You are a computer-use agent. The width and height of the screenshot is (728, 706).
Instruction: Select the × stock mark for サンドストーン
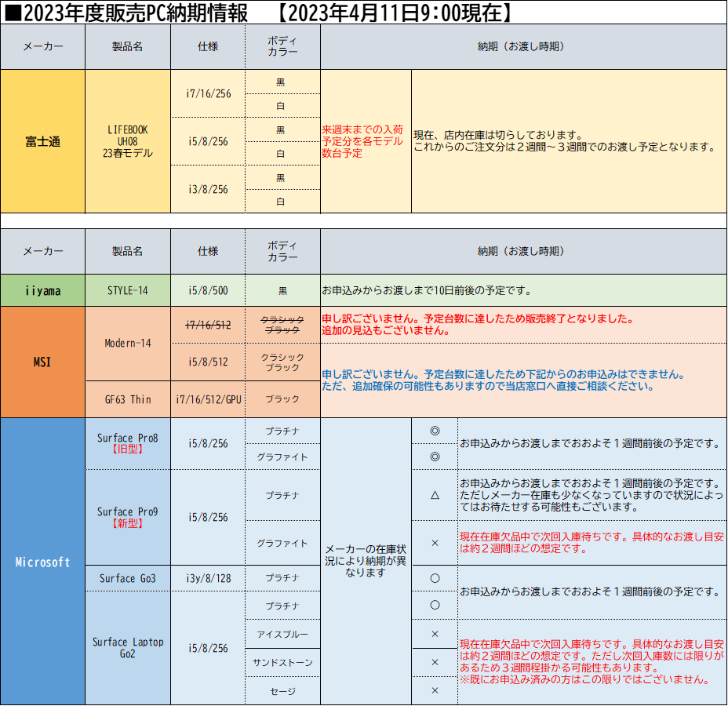tap(435, 662)
